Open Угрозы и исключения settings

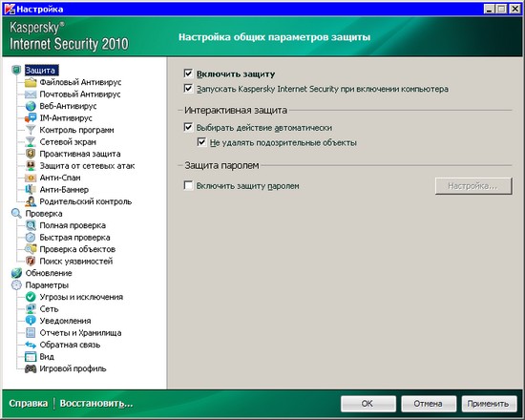pyautogui.click(x=81, y=297)
